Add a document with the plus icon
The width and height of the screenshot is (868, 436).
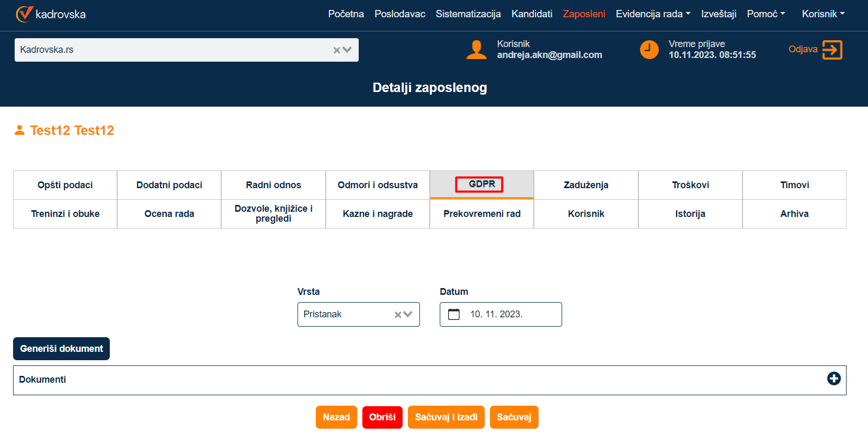pos(833,378)
